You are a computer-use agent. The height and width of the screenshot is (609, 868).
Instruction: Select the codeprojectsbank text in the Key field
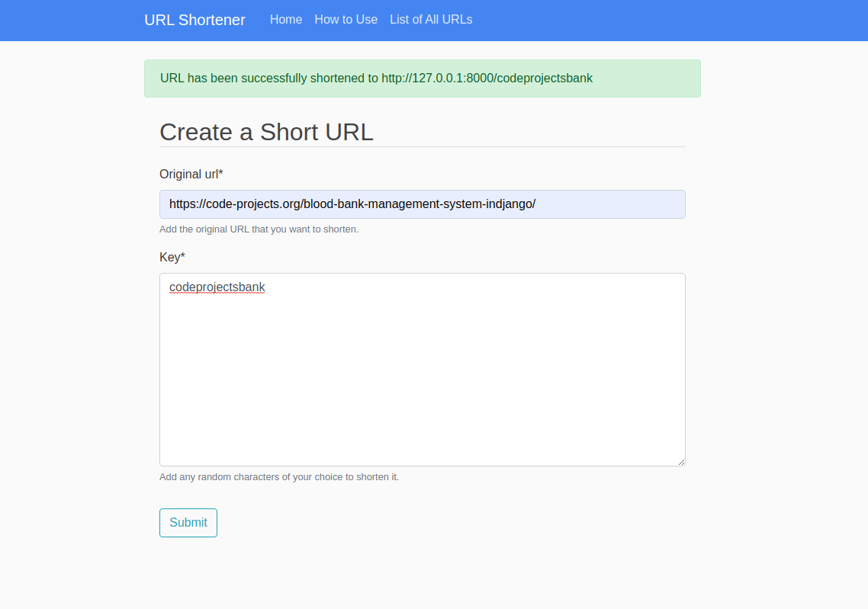pos(217,287)
